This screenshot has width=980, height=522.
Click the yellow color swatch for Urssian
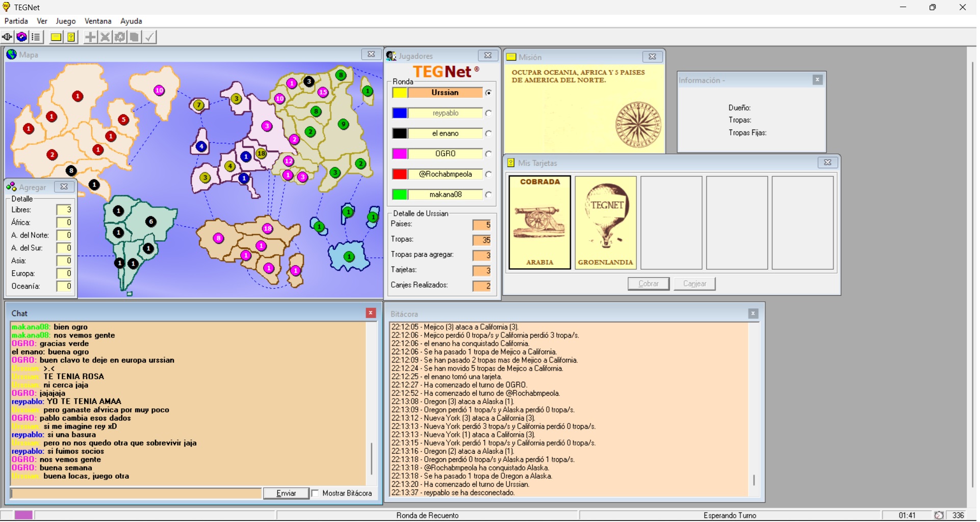pos(400,93)
